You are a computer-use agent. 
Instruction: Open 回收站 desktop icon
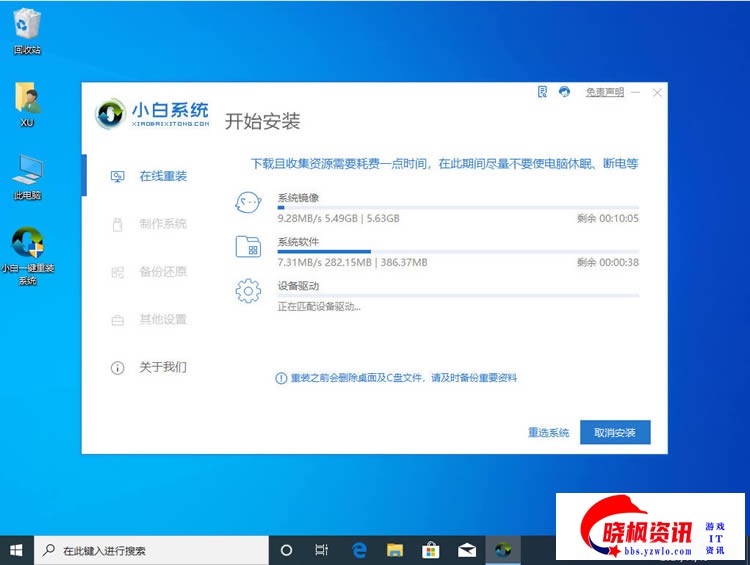pyautogui.click(x=27, y=28)
